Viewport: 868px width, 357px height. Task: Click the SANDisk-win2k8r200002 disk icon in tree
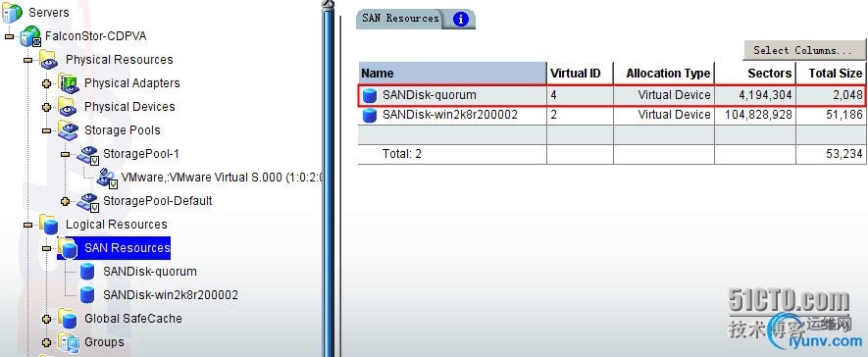click(87, 295)
